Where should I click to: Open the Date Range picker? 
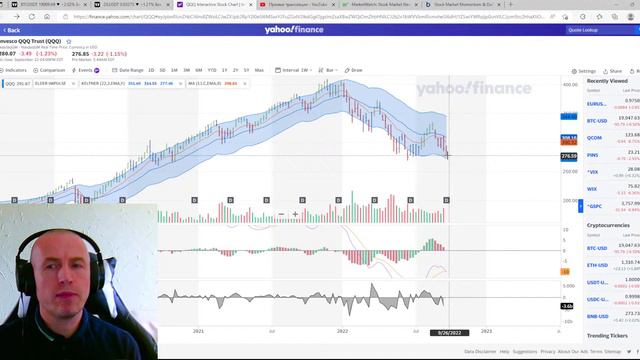click(x=128, y=70)
